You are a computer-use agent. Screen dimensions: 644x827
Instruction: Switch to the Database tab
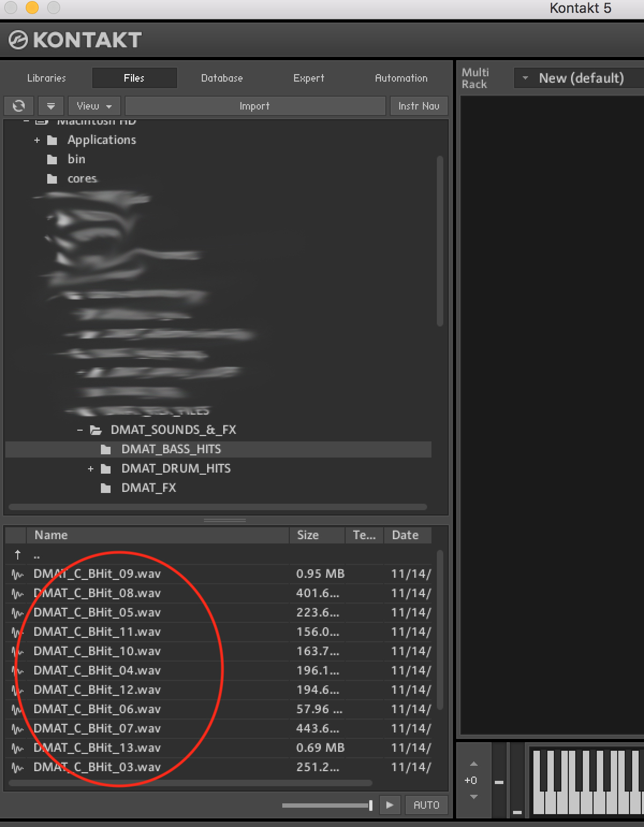222,78
